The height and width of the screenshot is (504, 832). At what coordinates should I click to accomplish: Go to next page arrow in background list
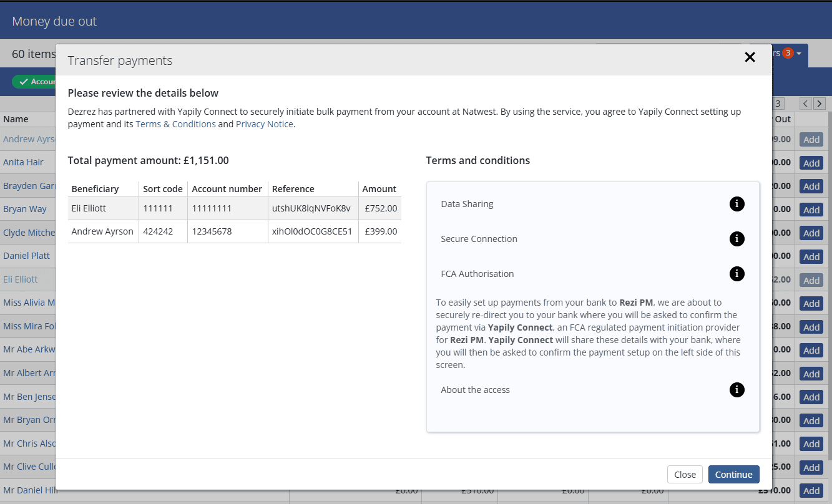click(x=820, y=104)
